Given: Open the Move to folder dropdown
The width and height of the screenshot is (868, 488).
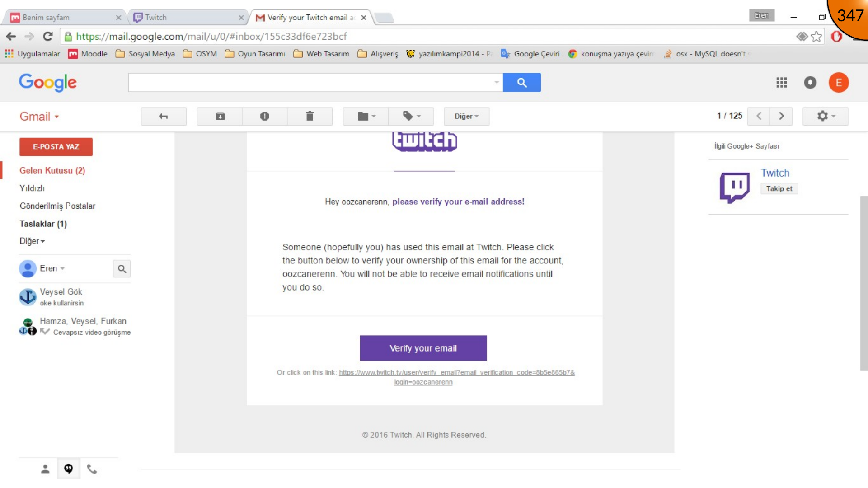Looking at the screenshot, I should coord(366,117).
